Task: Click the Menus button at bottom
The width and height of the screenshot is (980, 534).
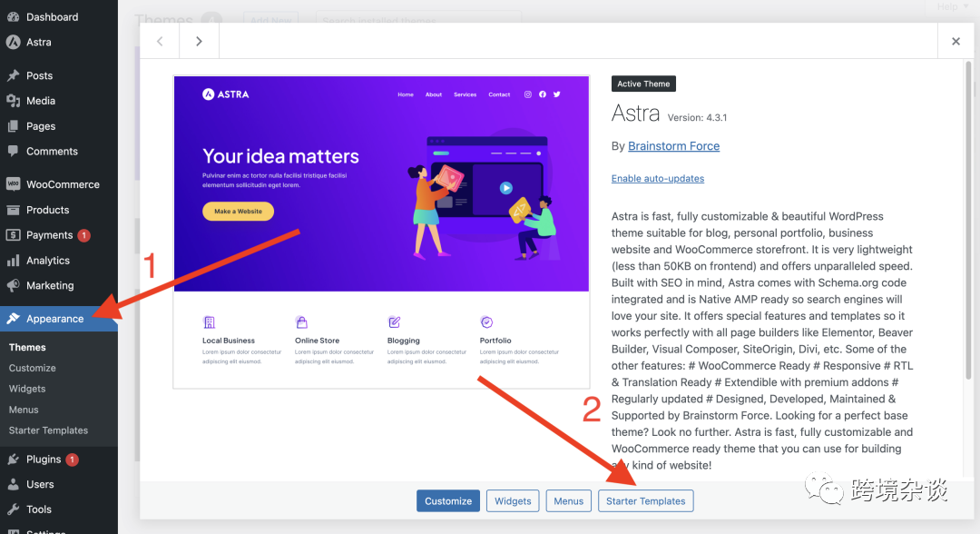Action: (x=568, y=501)
